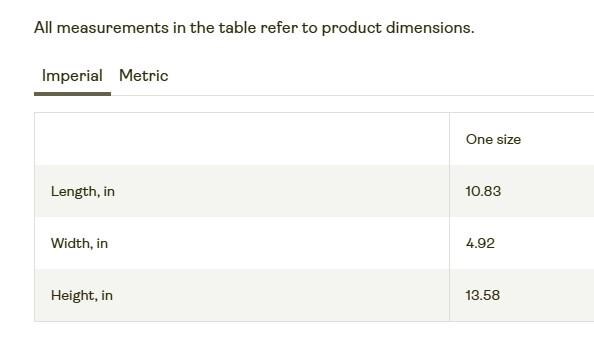Click the 13.58 height value
The image size is (594, 364).
click(x=483, y=295)
